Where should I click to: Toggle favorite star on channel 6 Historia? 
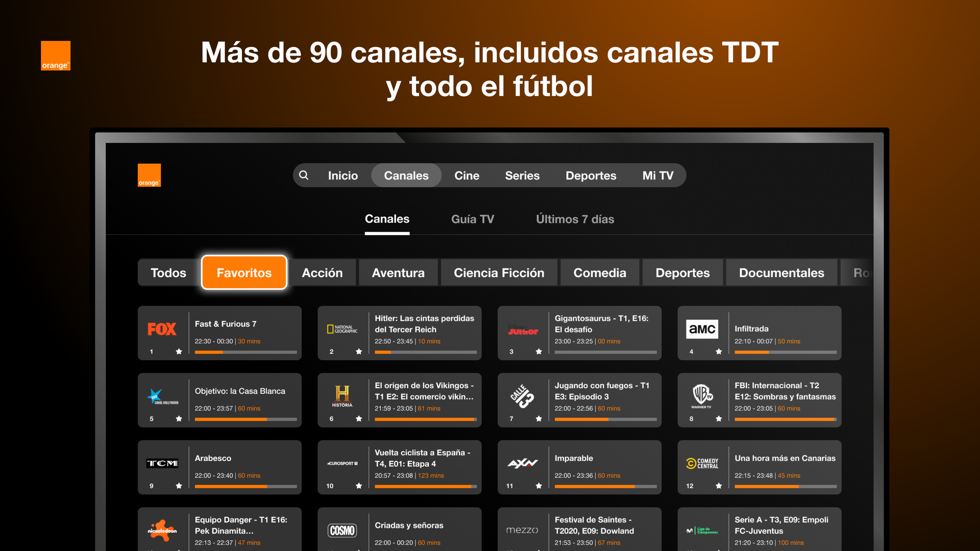point(359,419)
